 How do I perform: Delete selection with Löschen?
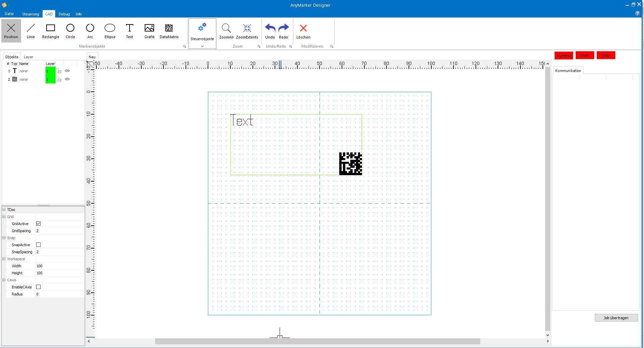pos(303,31)
